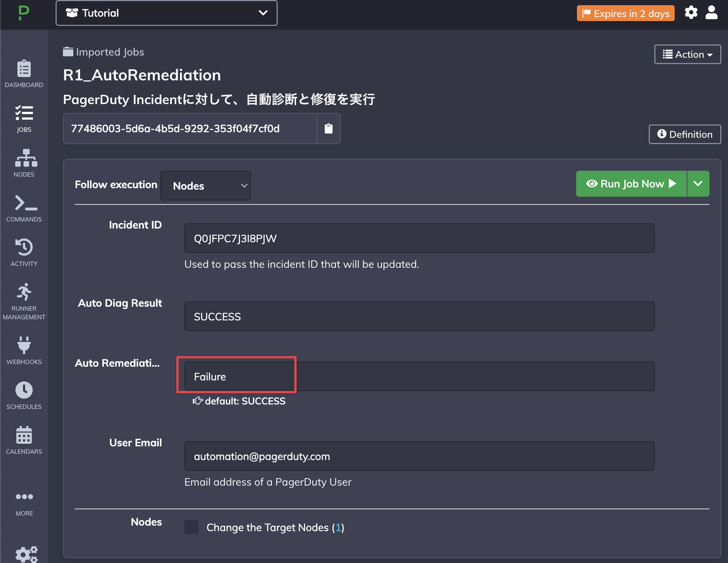Click the node count link (1)

tap(338, 527)
